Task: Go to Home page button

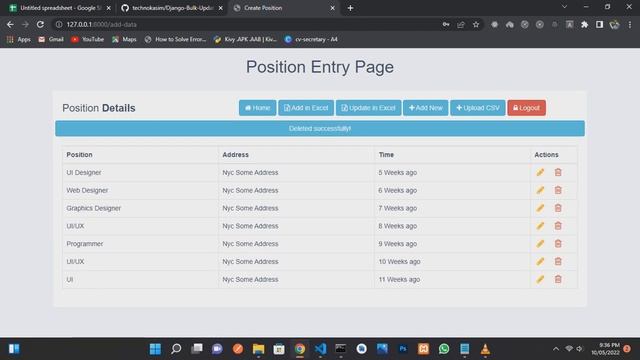Action: (258, 108)
